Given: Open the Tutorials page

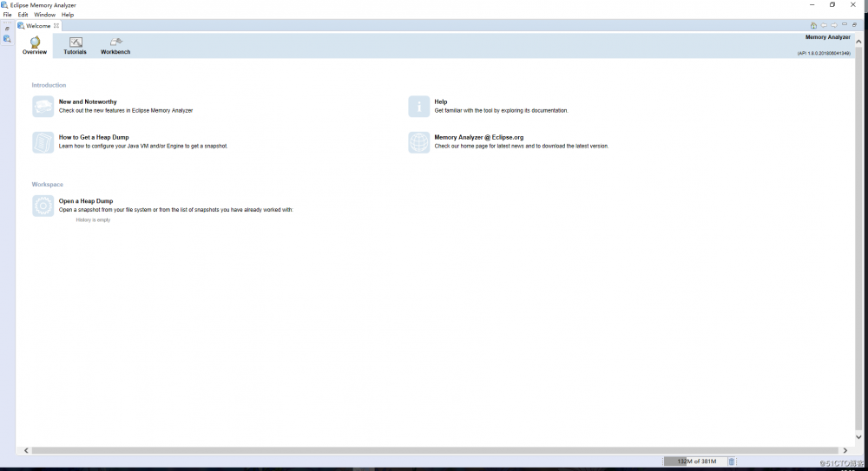Looking at the screenshot, I should tap(75, 45).
